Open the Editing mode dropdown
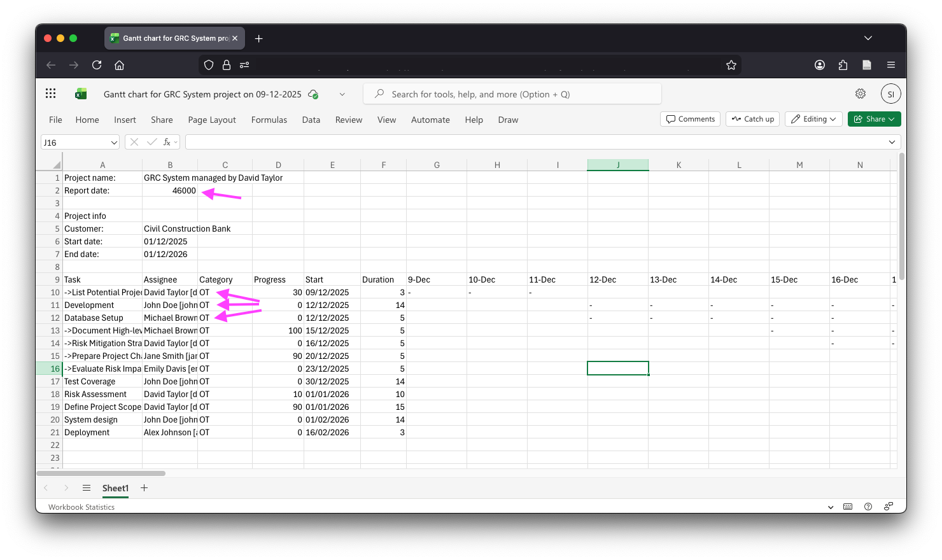The height and width of the screenshot is (560, 942). [813, 119]
